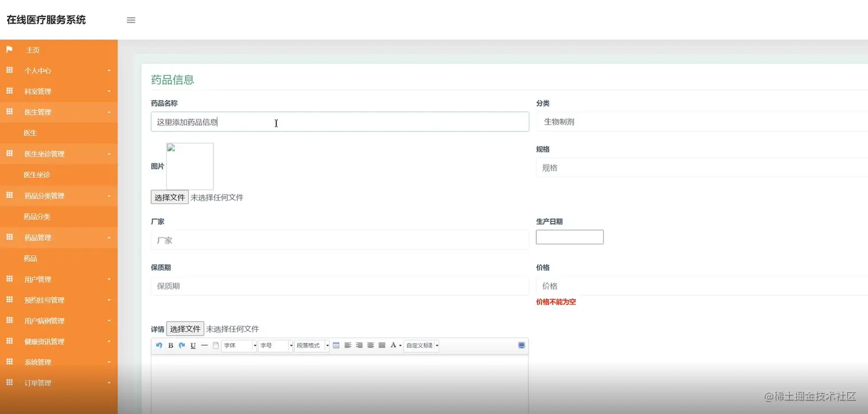The width and height of the screenshot is (868, 414).
Task: Collapse the 药品分类管理 menu arrow
Action: click(x=109, y=196)
